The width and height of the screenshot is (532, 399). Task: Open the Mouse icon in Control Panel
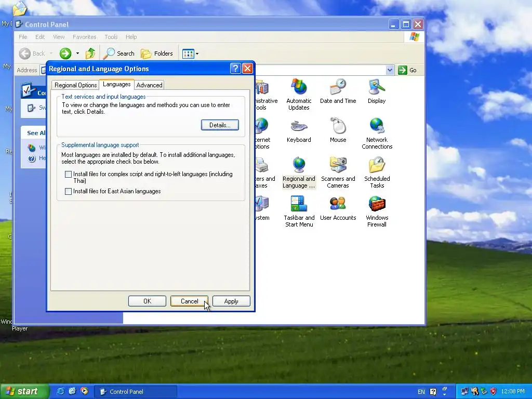[338, 130]
